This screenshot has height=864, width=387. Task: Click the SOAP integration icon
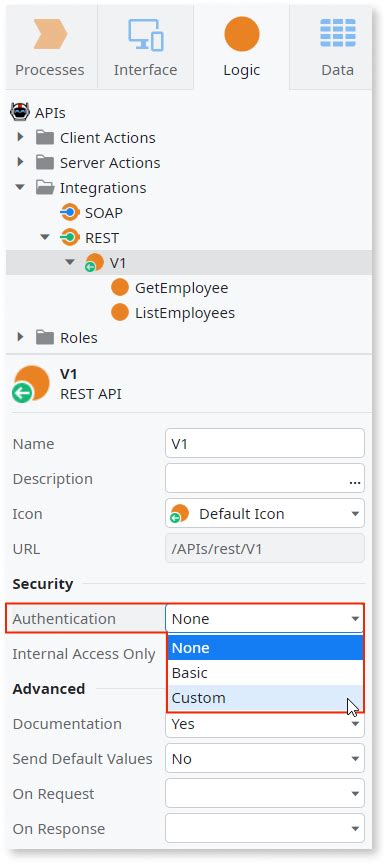click(x=70, y=212)
